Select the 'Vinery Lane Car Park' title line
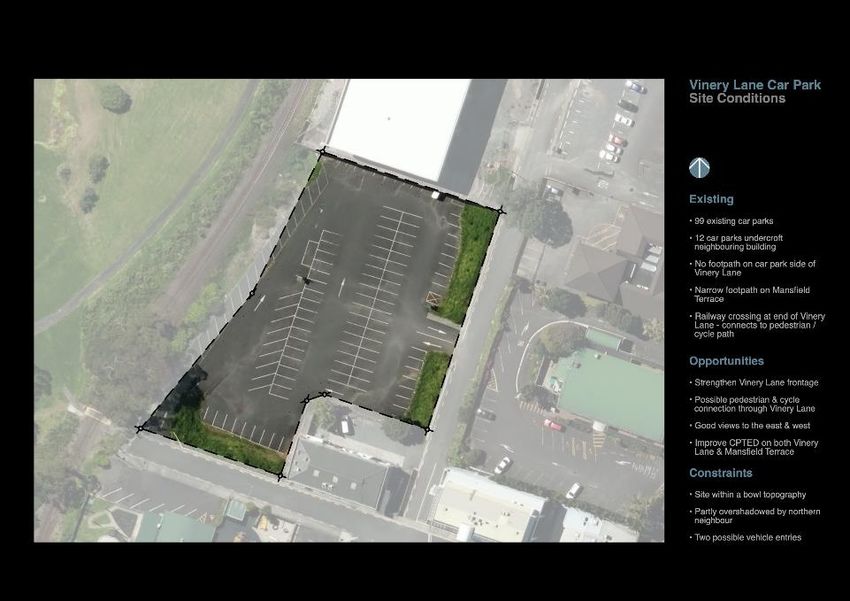850x601 pixels. (x=755, y=85)
